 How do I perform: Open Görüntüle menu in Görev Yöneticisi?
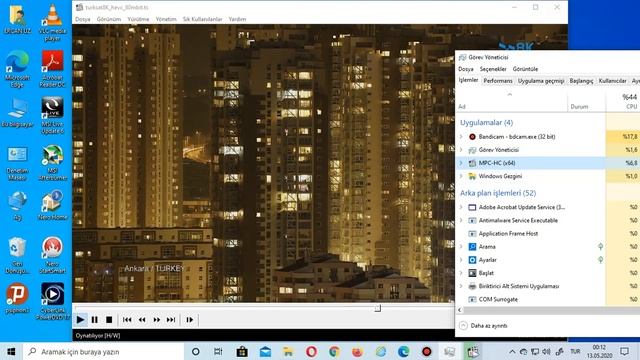pyautogui.click(x=525, y=69)
